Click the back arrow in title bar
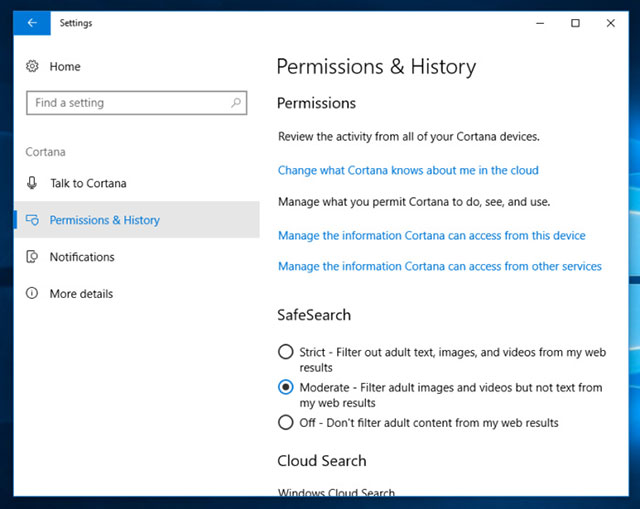 [x=32, y=23]
